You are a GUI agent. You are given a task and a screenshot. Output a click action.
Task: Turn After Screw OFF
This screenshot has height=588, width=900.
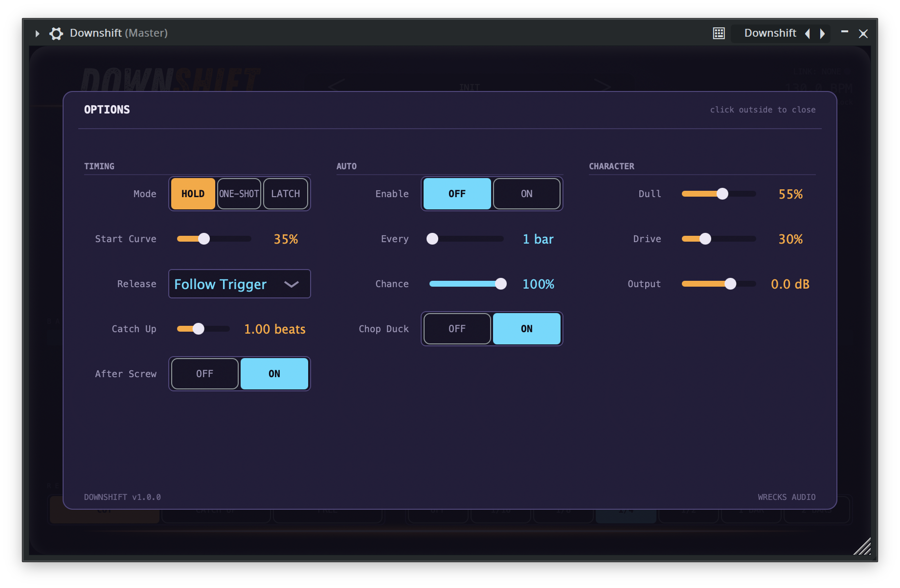pyautogui.click(x=204, y=374)
